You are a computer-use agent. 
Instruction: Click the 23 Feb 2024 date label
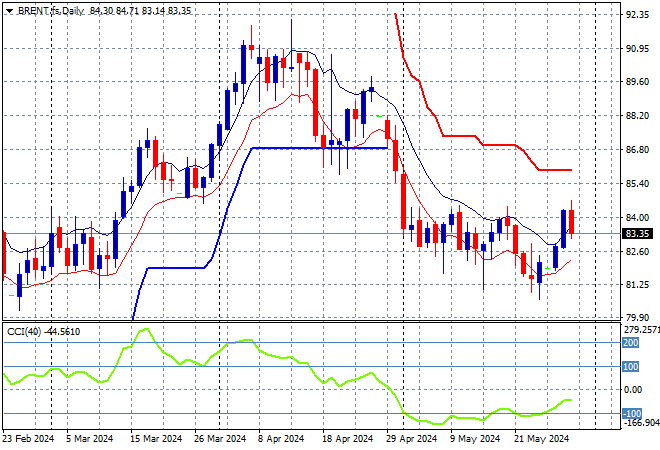click(x=29, y=438)
